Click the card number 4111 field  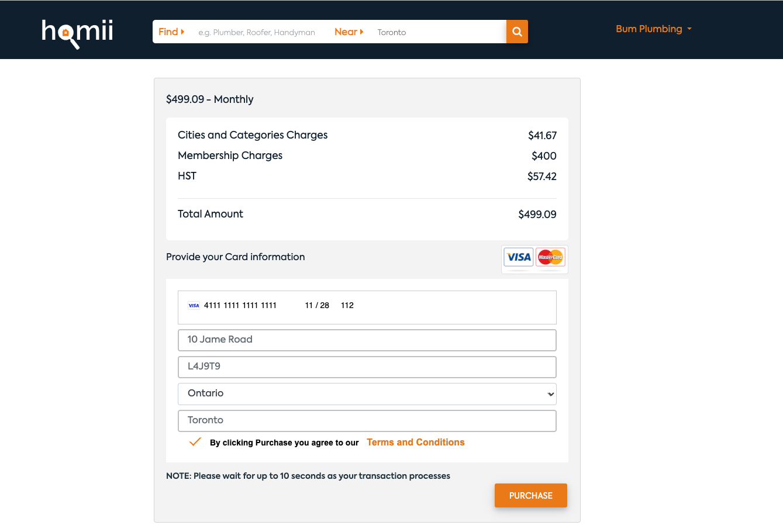pyautogui.click(x=240, y=305)
